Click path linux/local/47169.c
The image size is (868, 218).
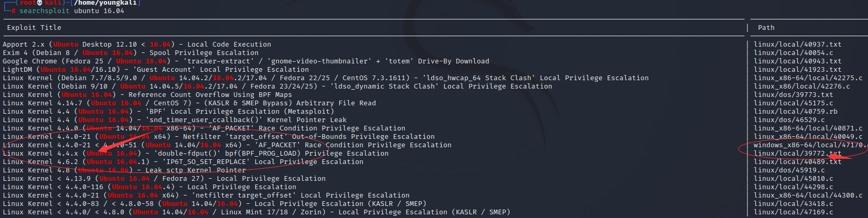pos(793,212)
